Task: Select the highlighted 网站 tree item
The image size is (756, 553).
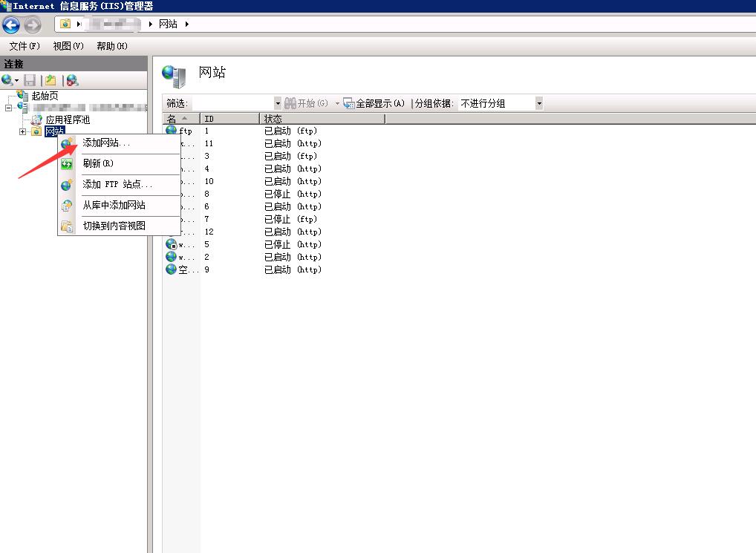Action: pos(54,131)
